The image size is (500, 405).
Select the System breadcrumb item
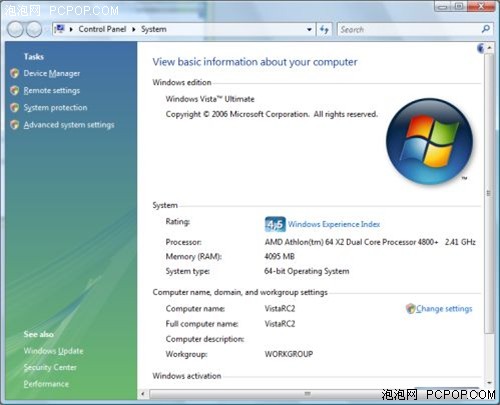pyautogui.click(x=154, y=29)
